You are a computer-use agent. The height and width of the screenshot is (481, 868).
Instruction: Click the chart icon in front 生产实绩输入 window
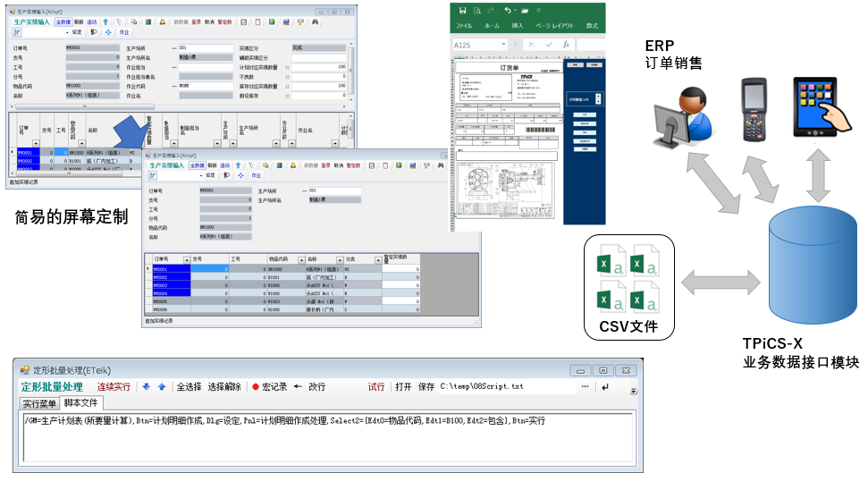point(412,165)
